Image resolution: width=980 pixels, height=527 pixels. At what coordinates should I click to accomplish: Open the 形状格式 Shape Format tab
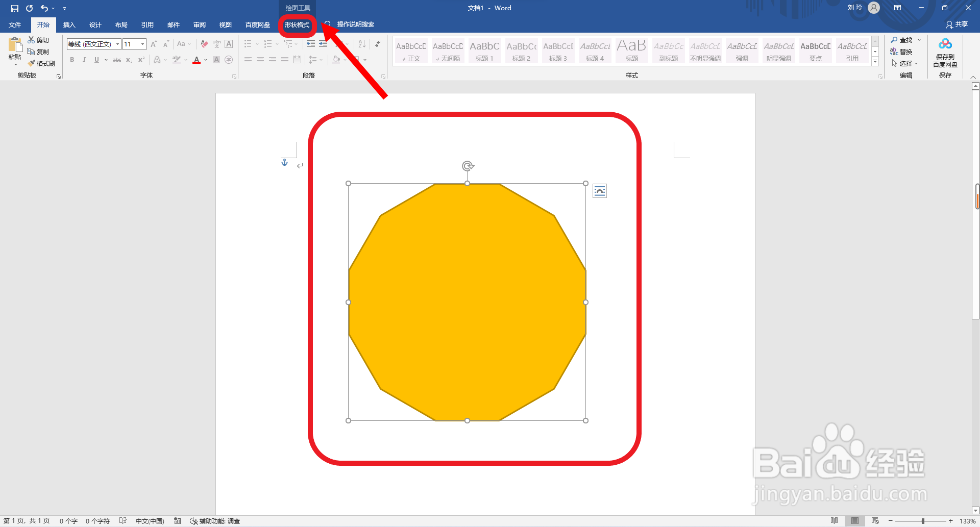[x=297, y=24]
